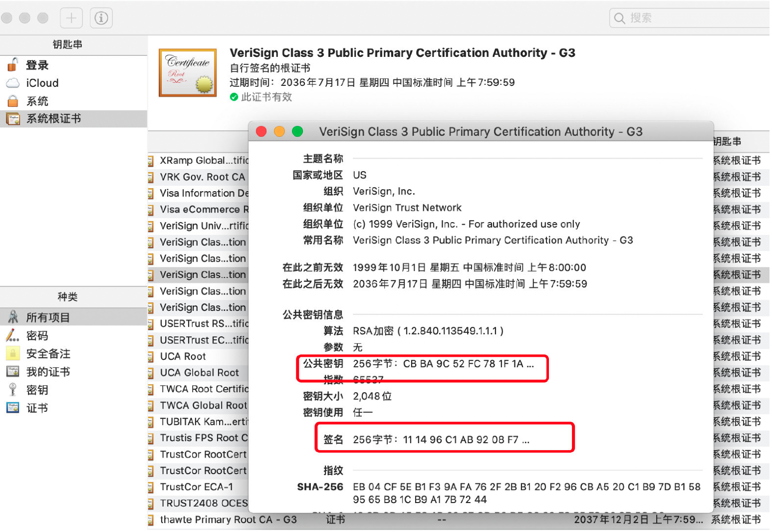Image resolution: width=772 pixels, height=532 pixels.
Task: Click the certificate icon beside 证书 category
Action: (x=12, y=407)
